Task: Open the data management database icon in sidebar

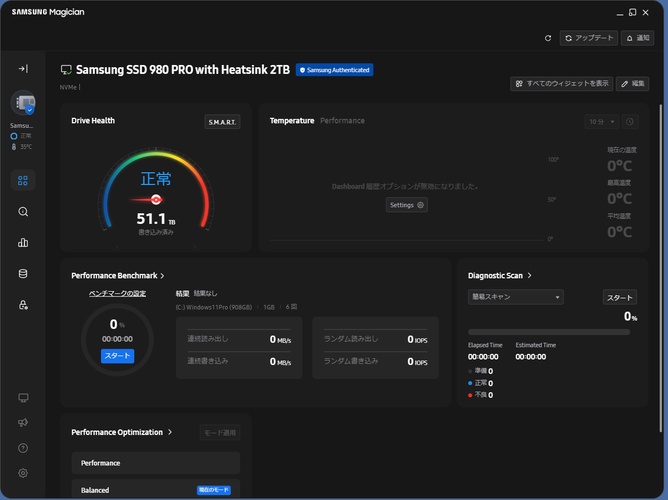Action: [22, 273]
